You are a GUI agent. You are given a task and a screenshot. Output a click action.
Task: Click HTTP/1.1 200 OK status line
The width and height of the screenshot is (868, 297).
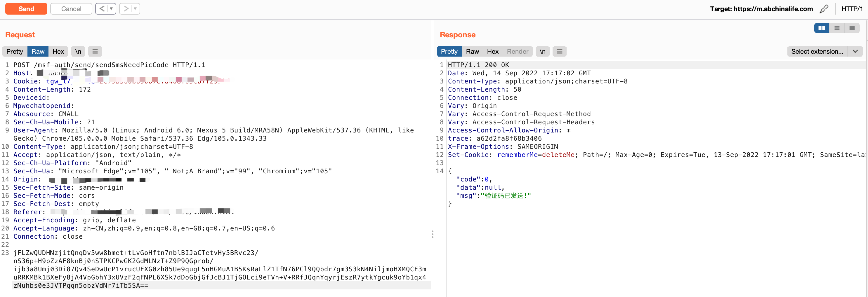point(478,65)
